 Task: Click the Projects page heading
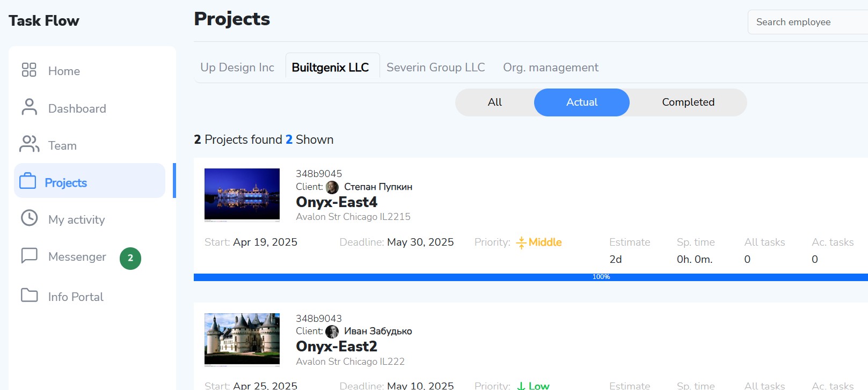232,19
